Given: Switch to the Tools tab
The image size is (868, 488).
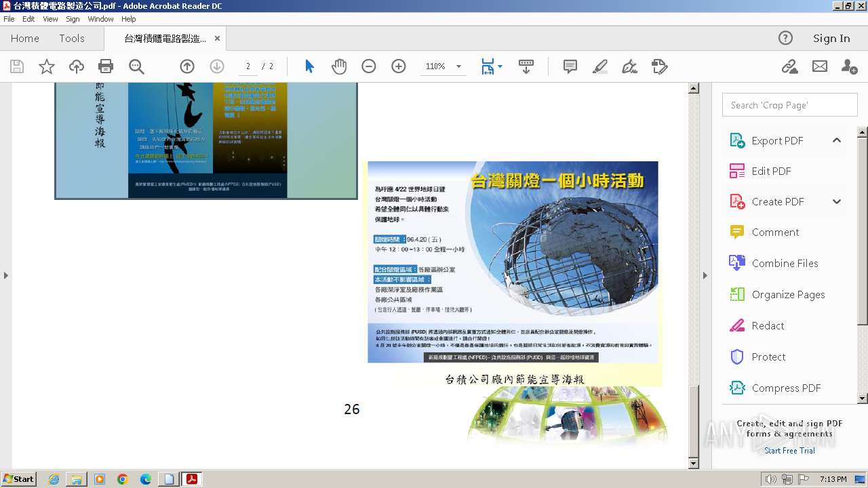Looking at the screenshot, I should pyautogui.click(x=72, y=39).
